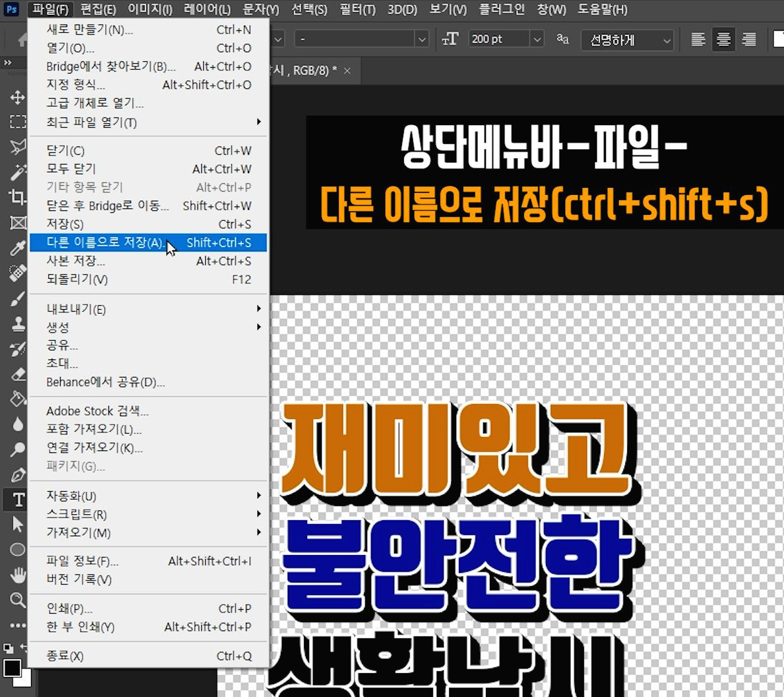Reset default foreground and background colors
The height and width of the screenshot is (697, 784).
tap(8, 648)
